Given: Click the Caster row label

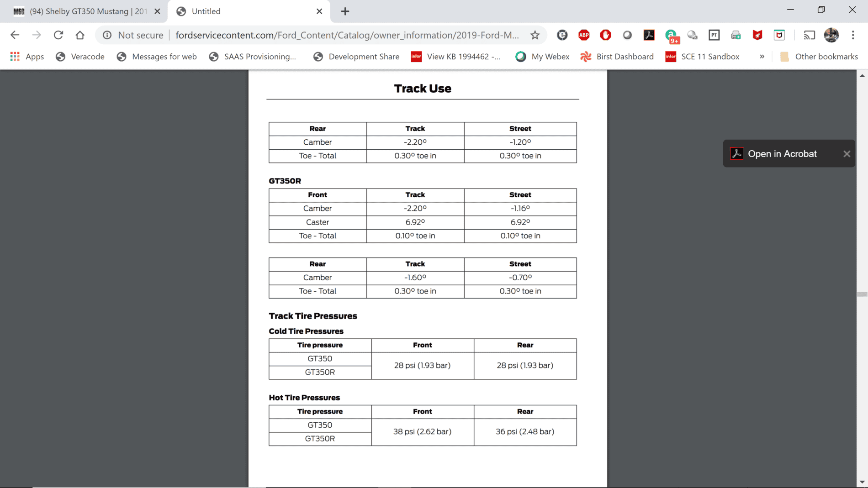Looking at the screenshot, I should point(318,222).
